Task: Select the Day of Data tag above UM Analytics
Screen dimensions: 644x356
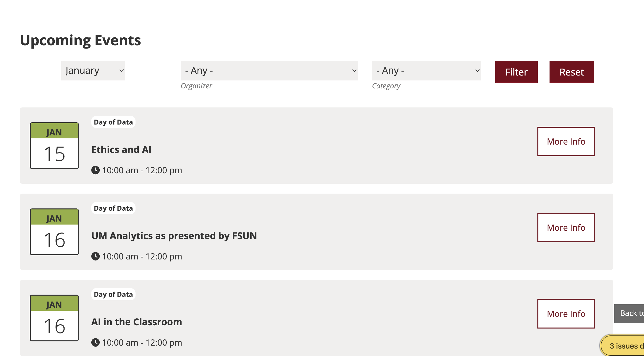Action: [x=113, y=208]
